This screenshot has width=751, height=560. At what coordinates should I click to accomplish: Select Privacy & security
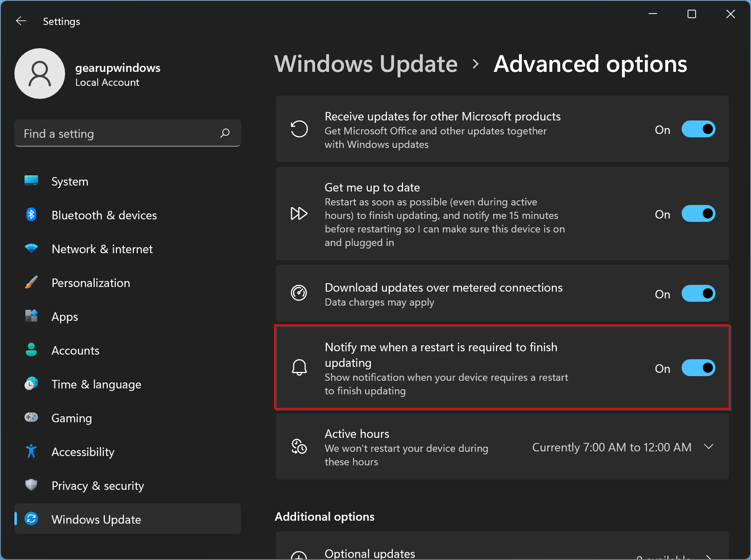[x=128, y=486]
